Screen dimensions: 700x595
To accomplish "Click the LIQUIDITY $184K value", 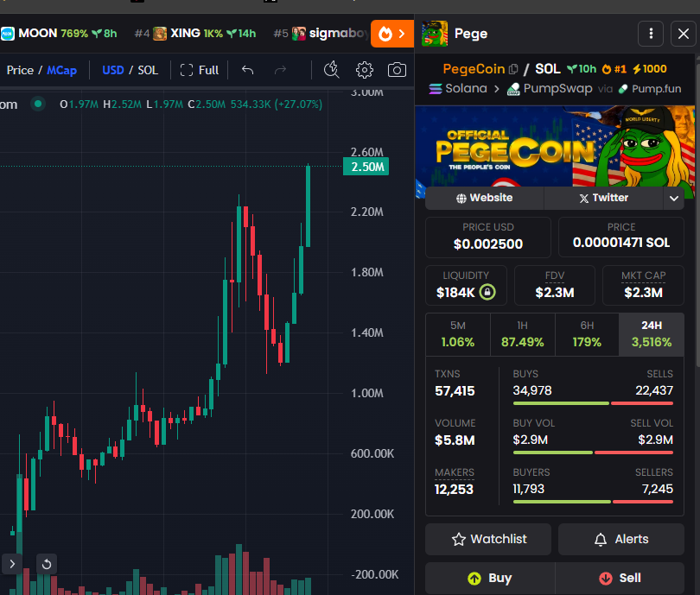I will pos(455,293).
